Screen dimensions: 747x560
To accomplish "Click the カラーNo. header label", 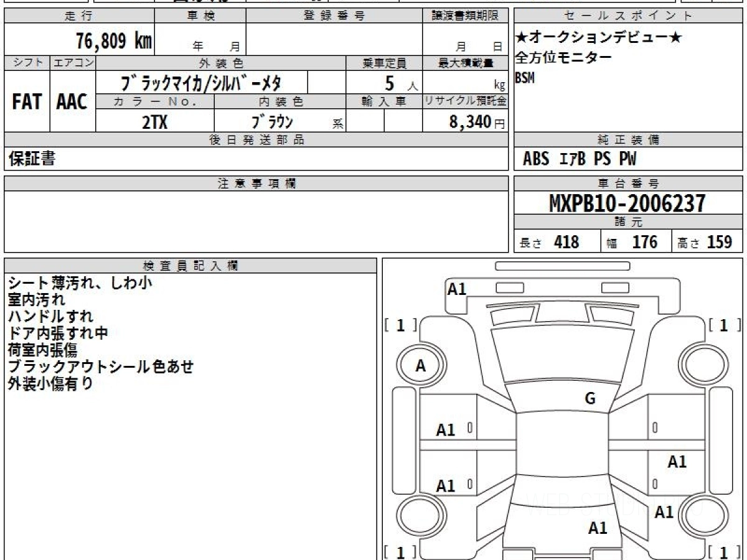I will pyautogui.click(x=155, y=101).
